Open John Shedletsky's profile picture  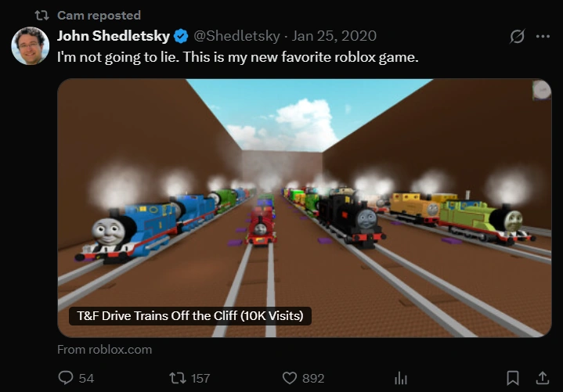tap(31, 45)
